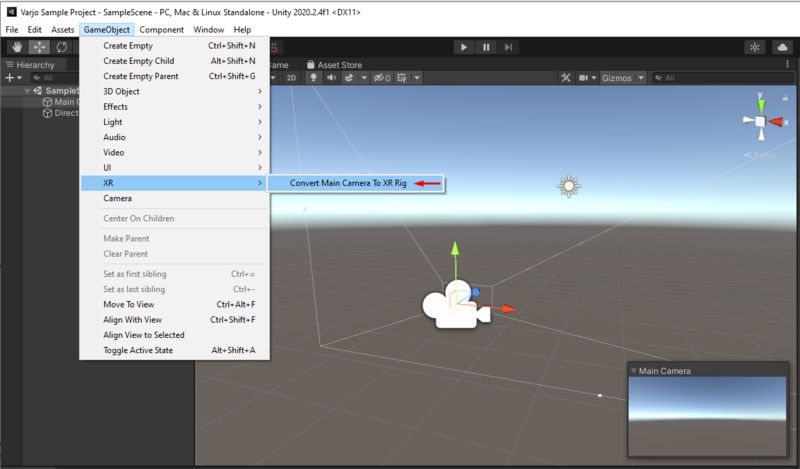The width and height of the screenshot is (800, 469).
Task: Select the SampleScene Unity scene icon
Action: point(38,91)
